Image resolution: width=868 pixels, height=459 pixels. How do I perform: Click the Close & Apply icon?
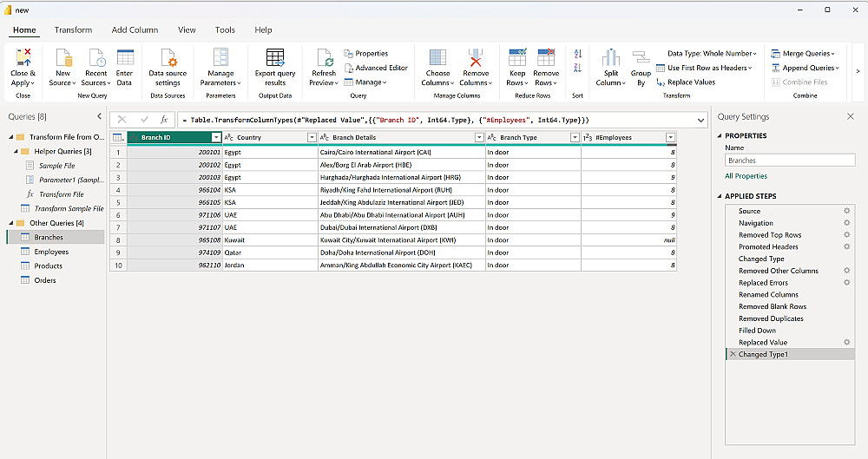[23, 59]
